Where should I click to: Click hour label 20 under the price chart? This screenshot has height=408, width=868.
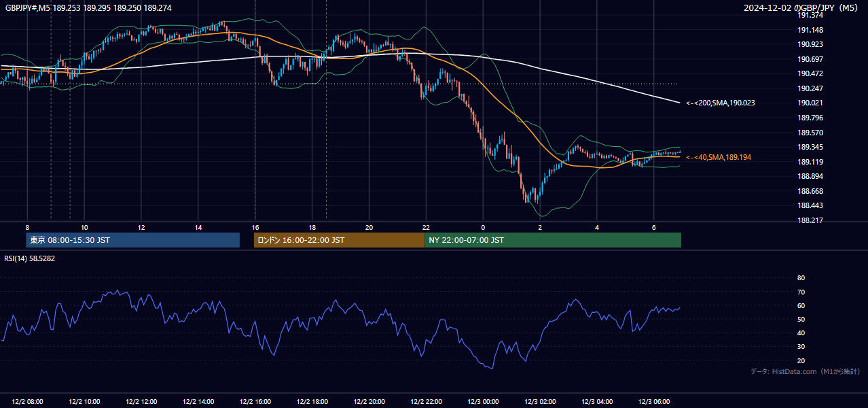tap(369, 227)
